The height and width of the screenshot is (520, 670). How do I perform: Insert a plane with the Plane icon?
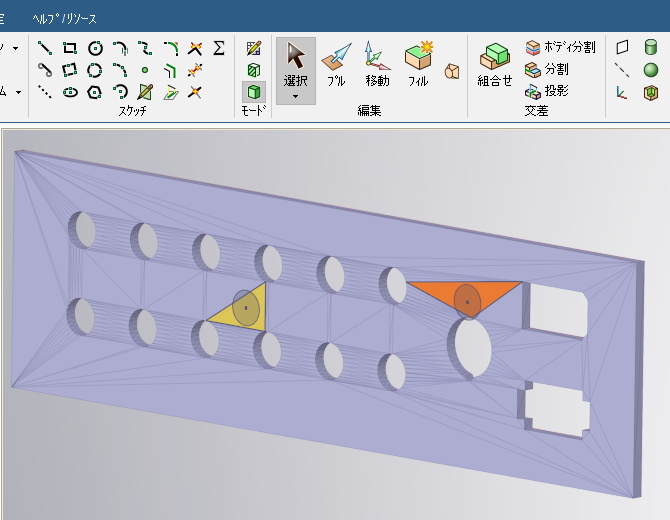coord(622,47)
